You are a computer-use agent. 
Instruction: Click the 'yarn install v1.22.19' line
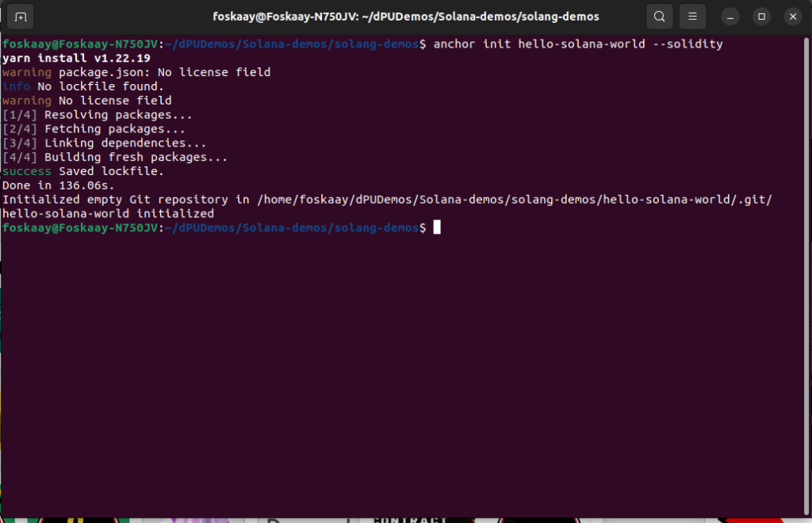76,58
